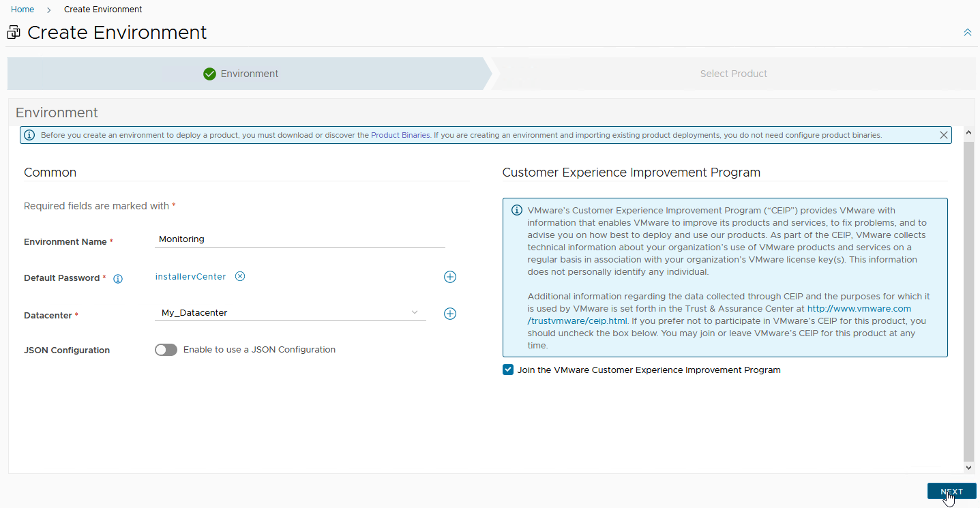Remove the installervCenter password selection
The width and height of the screenshot is (980, 508).
pos(240,276)
